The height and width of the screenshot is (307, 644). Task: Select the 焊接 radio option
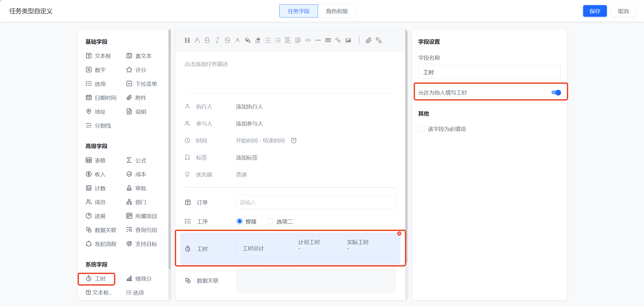click(x=240, y=221)
